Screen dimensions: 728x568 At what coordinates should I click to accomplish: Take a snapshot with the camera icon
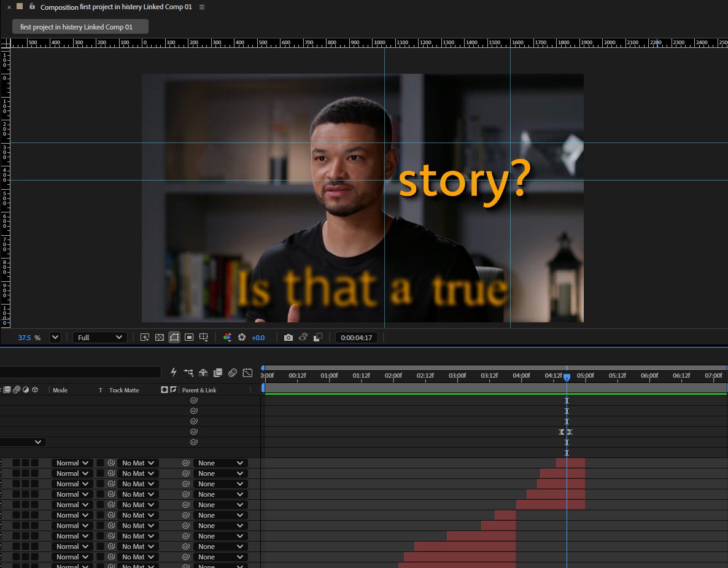coord(288,337)
